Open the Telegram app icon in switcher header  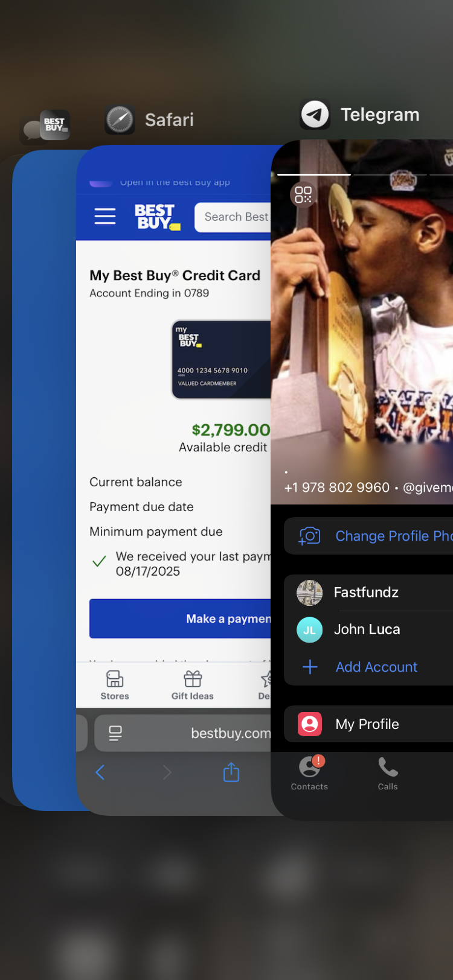(315, 114)
